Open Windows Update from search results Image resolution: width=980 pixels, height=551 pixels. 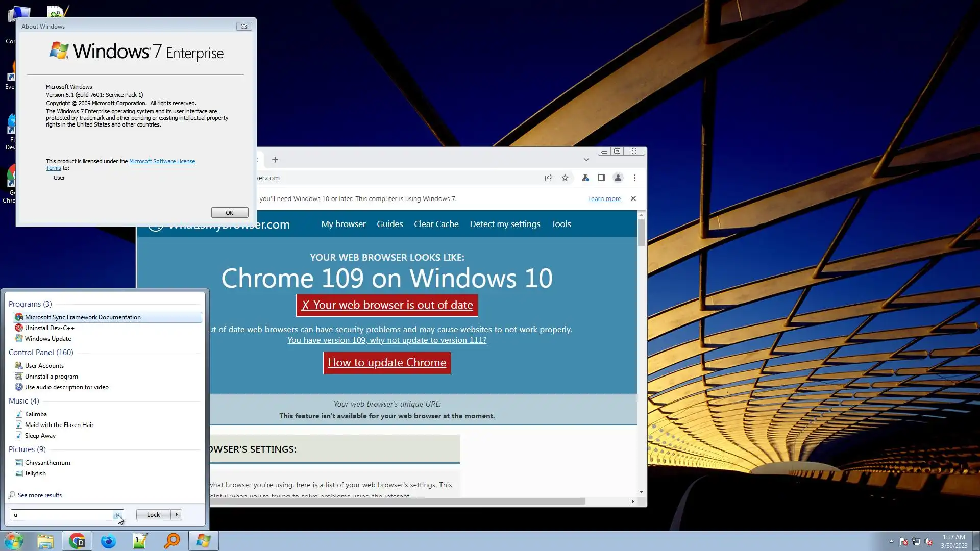[48, 339]
